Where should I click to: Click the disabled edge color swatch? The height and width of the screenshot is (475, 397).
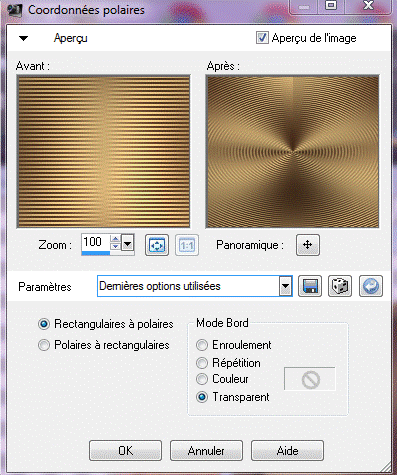tap(310, 379)
